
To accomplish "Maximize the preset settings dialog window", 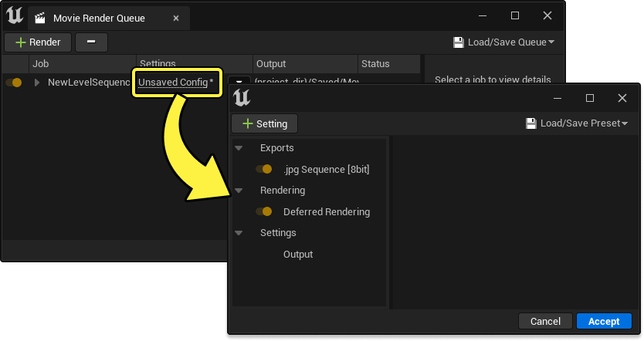I will click(590, 98).
